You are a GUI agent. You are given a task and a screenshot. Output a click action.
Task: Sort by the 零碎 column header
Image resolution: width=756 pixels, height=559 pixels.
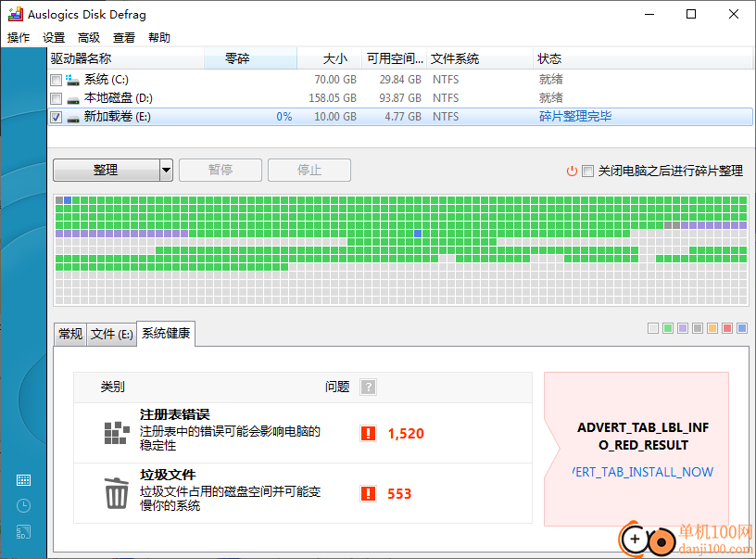(251, 58)
